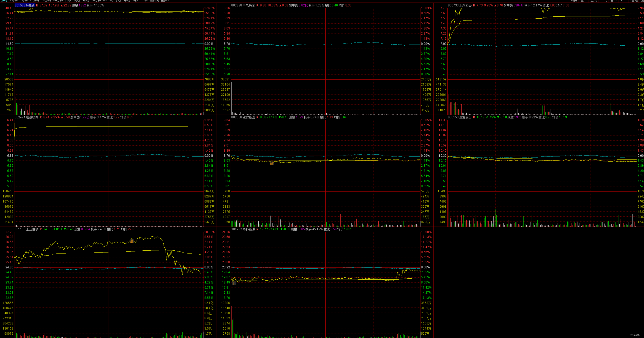The width and height of the screenshot is (644, 338).
Task: Click the R icon beside 北汽蓝谷
Action: pos(474,5)
